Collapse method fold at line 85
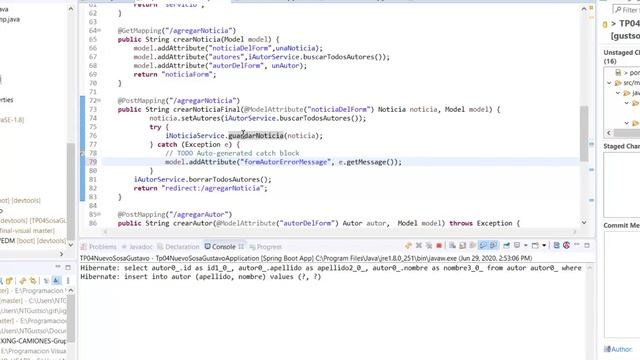The width and height of the screenshot is (640, 360). [99, 214]
